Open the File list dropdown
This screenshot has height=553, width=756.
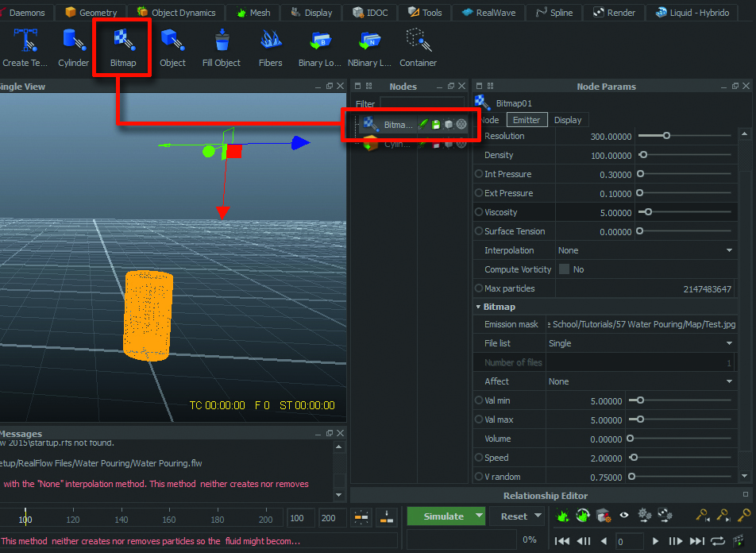[641, 343]
